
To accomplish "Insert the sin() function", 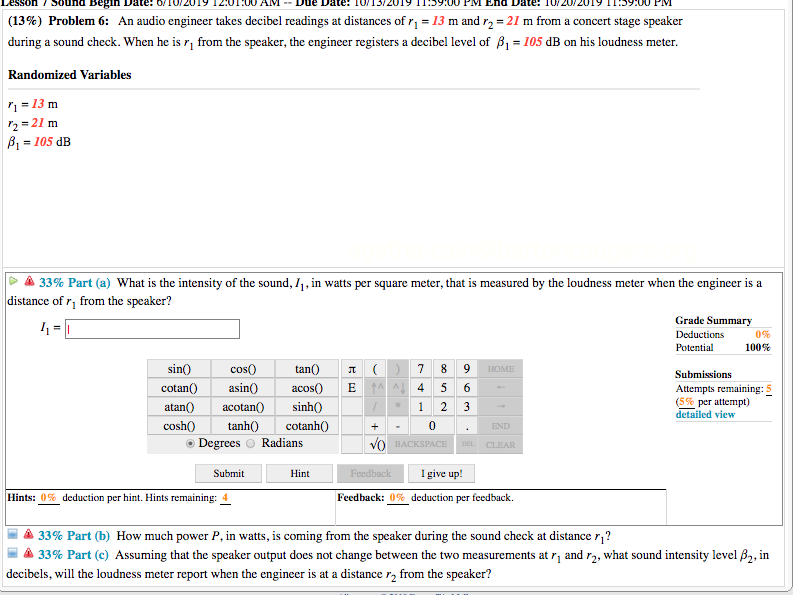I will pos(179,369).
